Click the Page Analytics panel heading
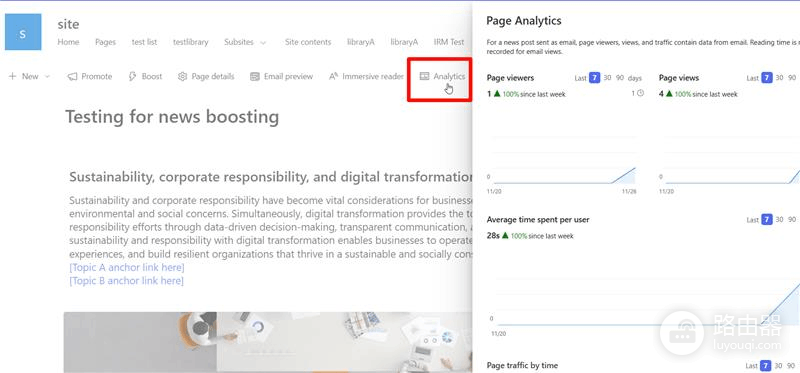The image size is (800, 373). 523,21
